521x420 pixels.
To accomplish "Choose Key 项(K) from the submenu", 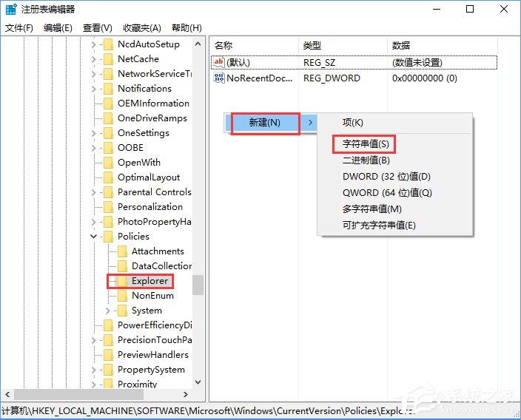I will (353, 123).
